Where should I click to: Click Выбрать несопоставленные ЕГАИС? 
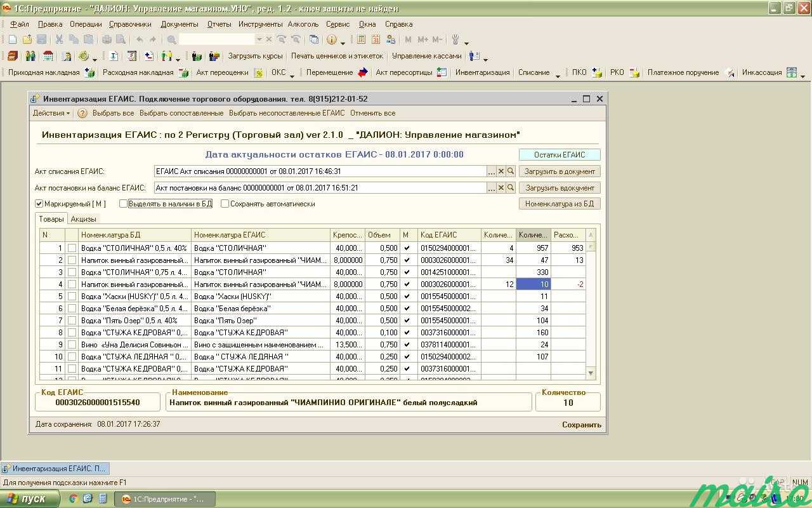[287, 113]
